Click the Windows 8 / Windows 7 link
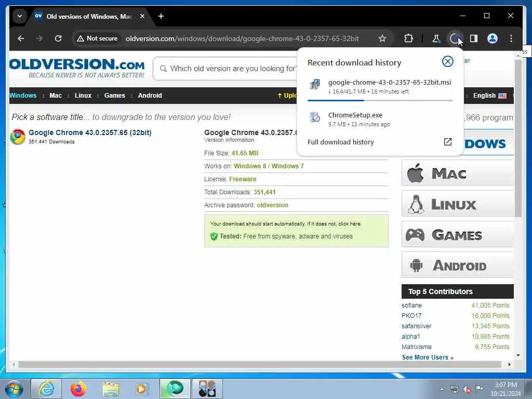Viewport: 532px width, 399px height. [269, 166]
